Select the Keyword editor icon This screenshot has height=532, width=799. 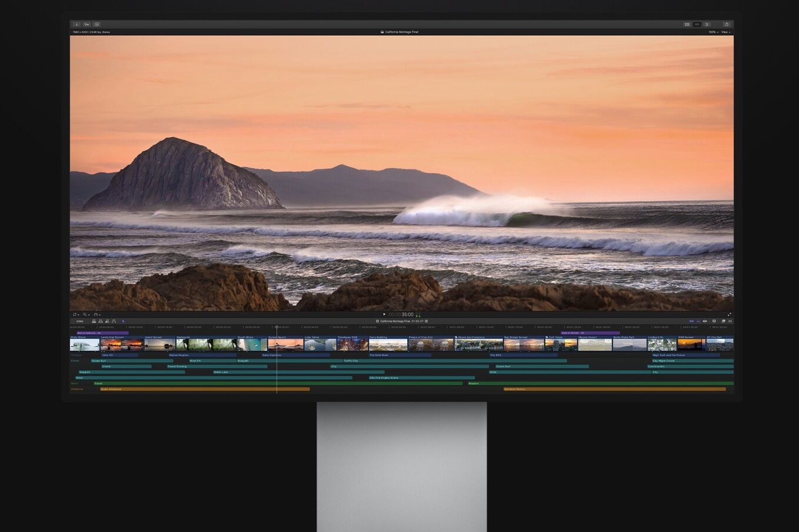coord(87,24)
